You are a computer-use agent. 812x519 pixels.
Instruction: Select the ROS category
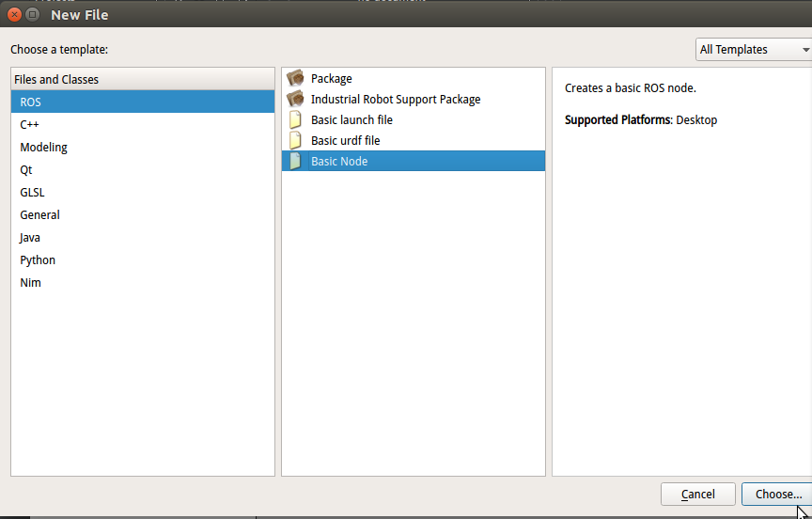(x=143, y=102)
